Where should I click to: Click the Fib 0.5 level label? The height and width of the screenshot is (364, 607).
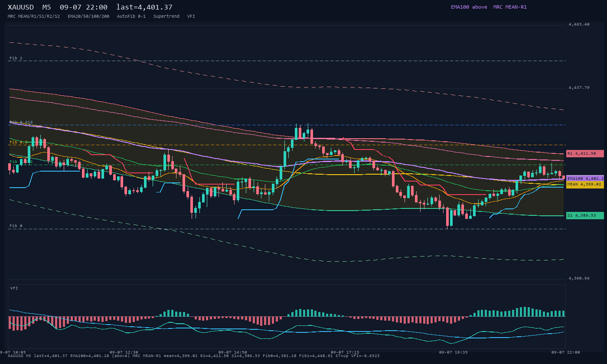[x=19, y=142]
